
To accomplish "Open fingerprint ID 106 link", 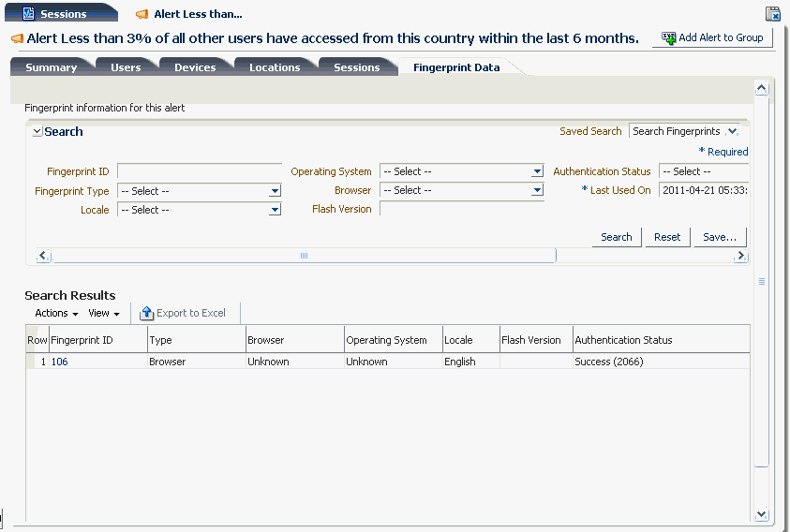I will (59, 362).
